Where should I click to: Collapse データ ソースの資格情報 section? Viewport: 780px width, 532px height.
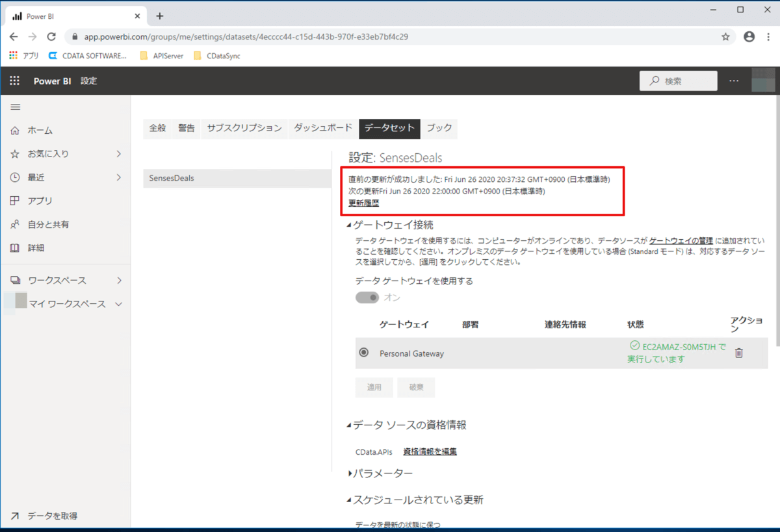click(x=350, y=425)
